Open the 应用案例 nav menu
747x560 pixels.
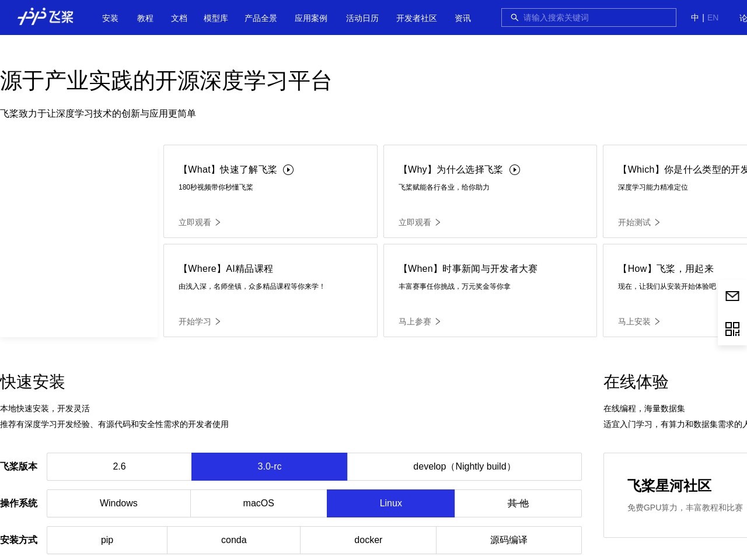pos(311,18)
